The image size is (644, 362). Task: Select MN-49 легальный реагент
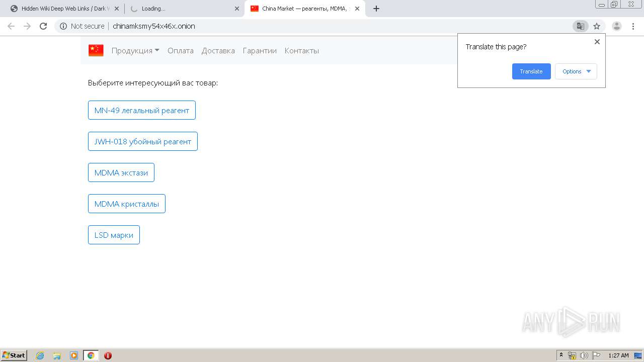(x=142, y=110)
